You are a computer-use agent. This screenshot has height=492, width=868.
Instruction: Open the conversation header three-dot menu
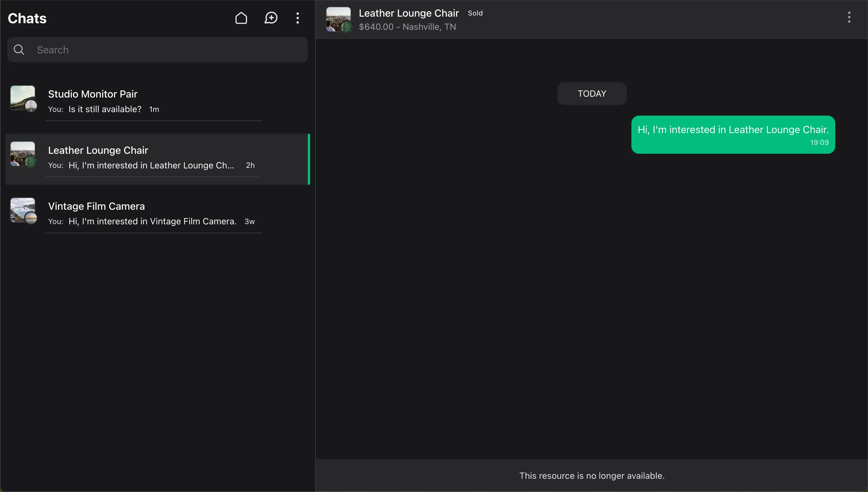(x=849, y=17)
